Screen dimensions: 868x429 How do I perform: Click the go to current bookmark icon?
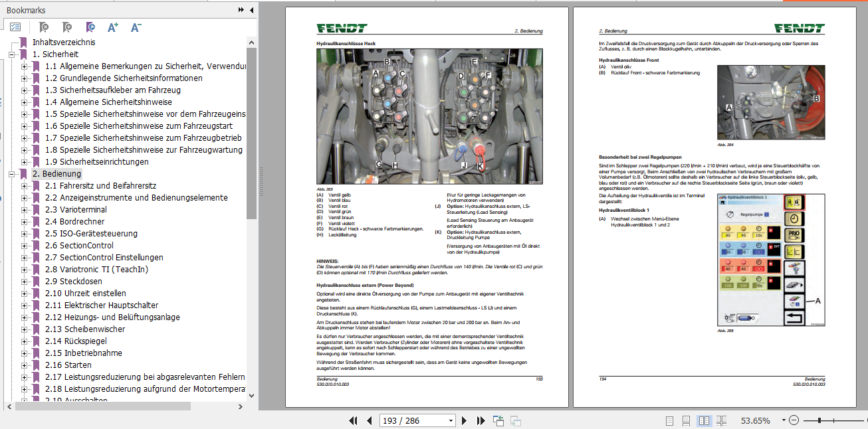pos(90,27)
